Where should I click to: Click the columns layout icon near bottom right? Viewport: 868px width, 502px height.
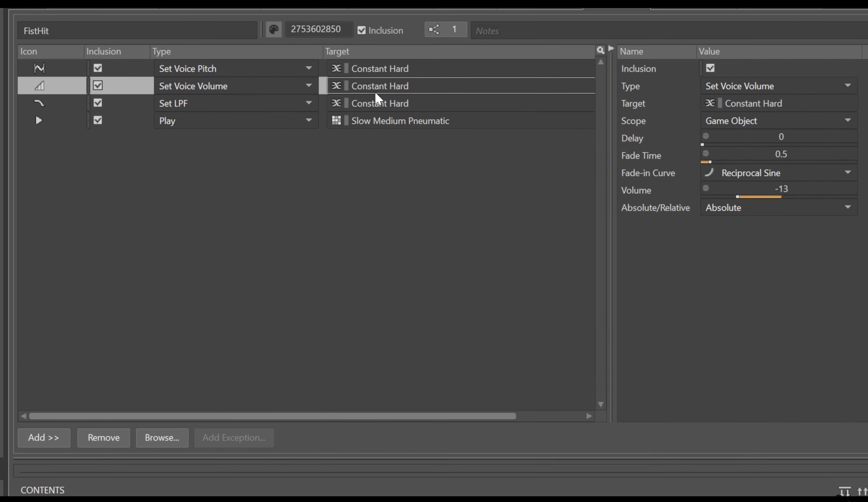(x=845, y=492)
